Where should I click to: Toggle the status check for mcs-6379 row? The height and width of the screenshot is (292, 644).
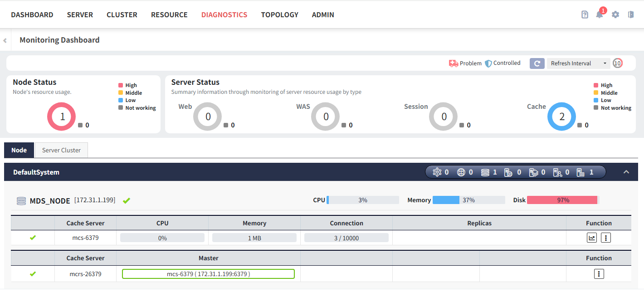32,237
